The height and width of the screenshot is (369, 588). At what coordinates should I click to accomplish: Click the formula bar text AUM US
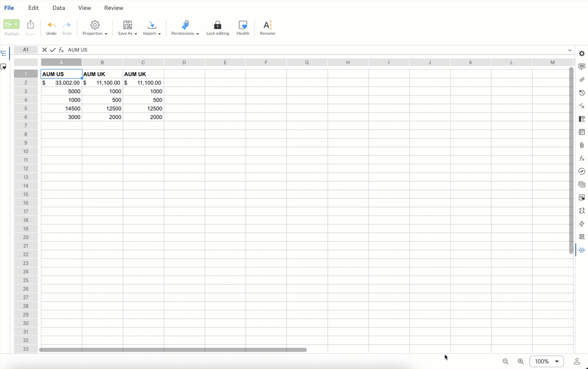77,50
